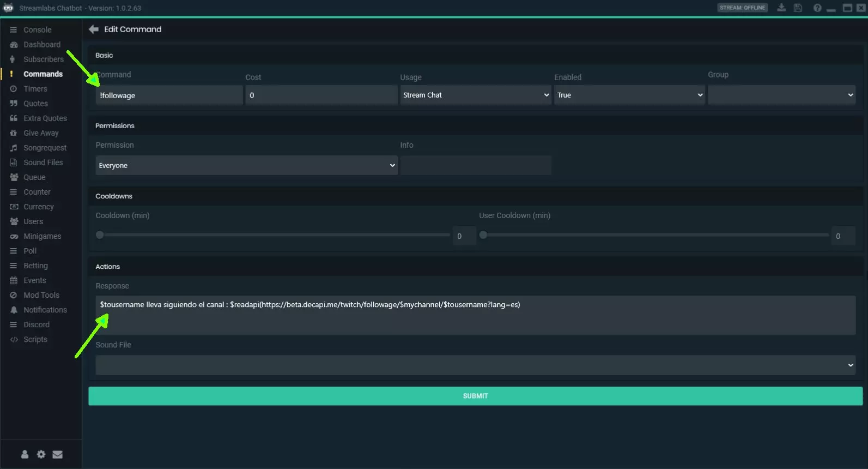
Task: Open the user account icon at bottom left
Action: [25, 454]
